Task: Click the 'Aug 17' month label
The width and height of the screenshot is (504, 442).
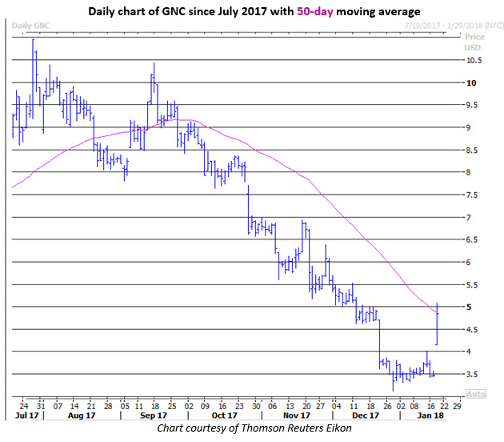Action: (82, 416)
